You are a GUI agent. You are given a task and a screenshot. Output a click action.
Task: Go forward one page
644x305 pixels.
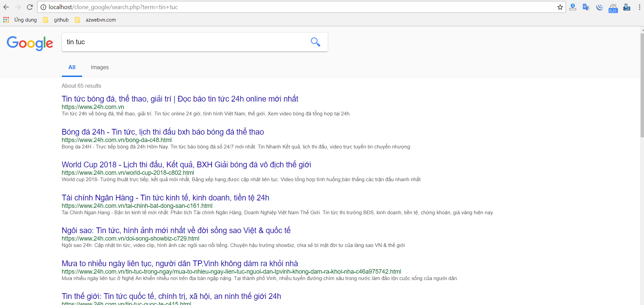point(18,7)
